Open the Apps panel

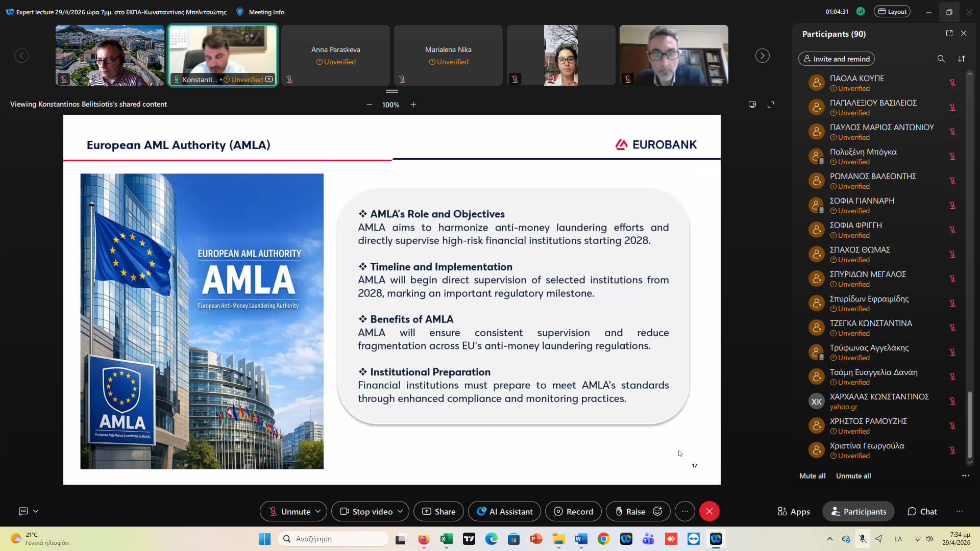[794, 511]
